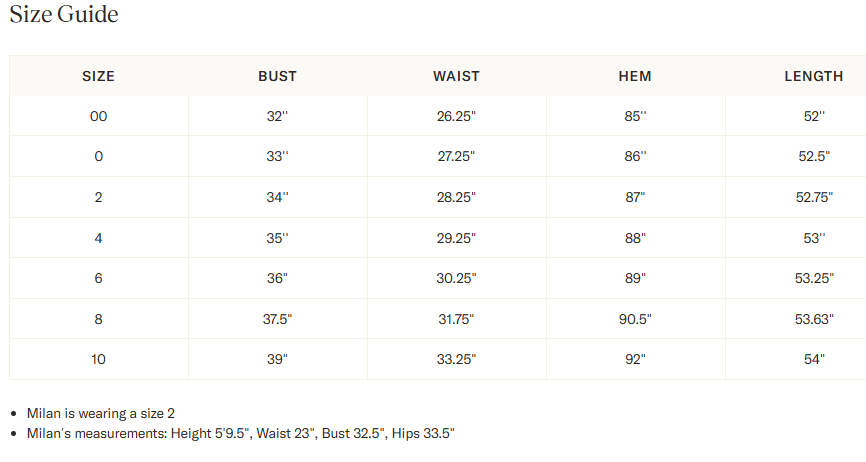Select size 0 row label
Screen dimensions: 866x462
click(x=98, y=156)
